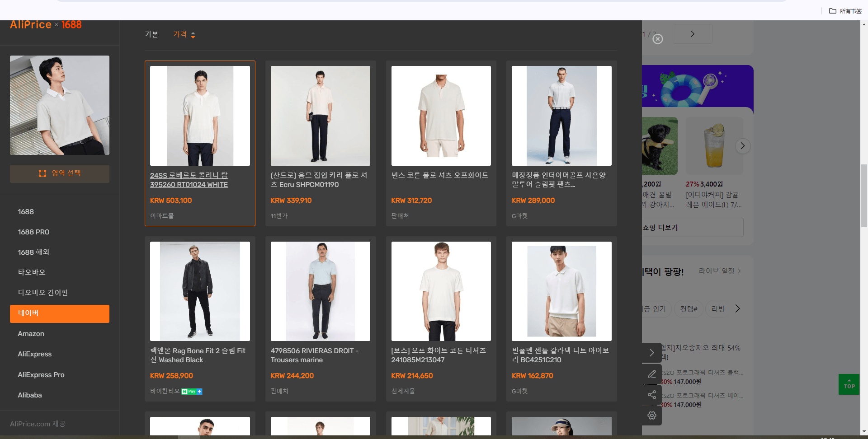Screen dimensions: 868x439
Task: Click the KRW 289,000 price
Action: [x=533, y=201]
